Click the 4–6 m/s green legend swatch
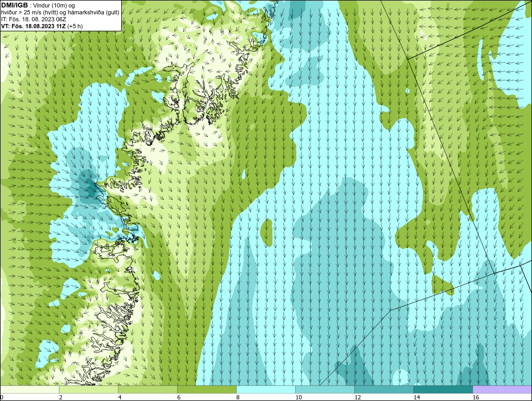 click(x=148, y=389)
